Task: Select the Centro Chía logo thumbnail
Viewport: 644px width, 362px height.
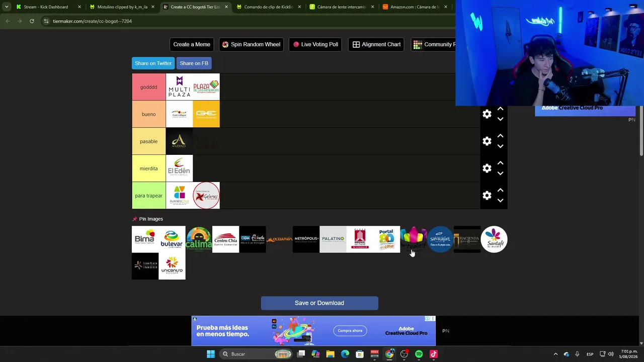Action: pyautogui.click(x=225, y=239)
